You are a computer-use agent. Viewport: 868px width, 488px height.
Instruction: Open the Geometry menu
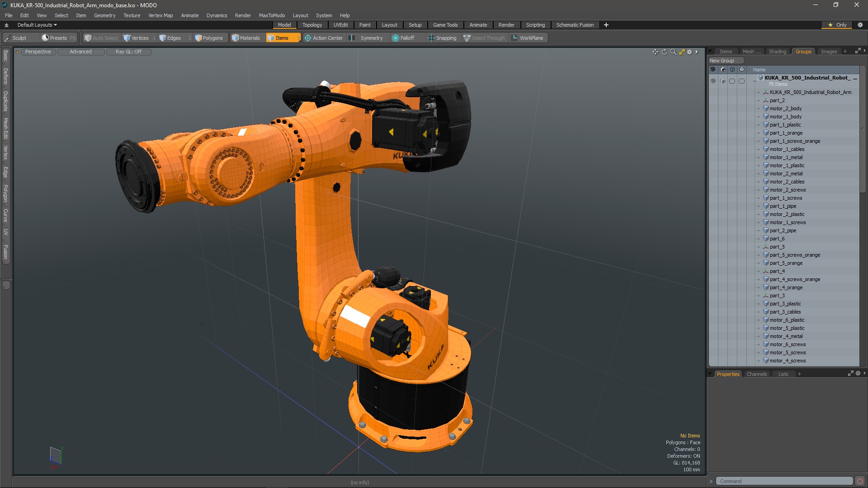point(104,15)
